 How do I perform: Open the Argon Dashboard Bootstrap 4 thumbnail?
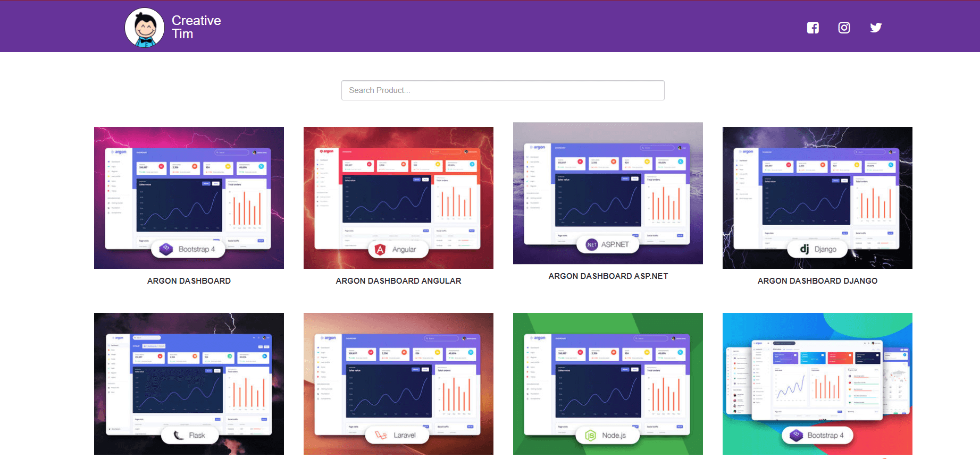pos(189,198)
